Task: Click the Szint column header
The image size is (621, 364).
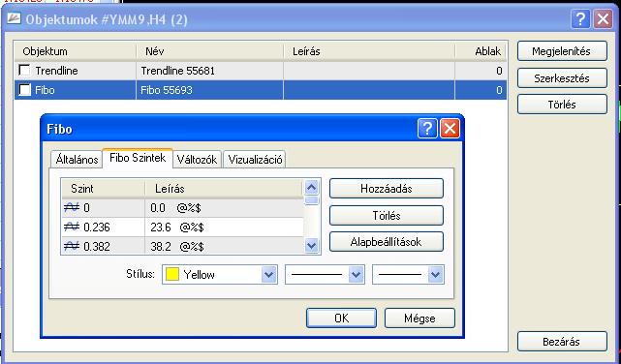Action: (103, 189)
